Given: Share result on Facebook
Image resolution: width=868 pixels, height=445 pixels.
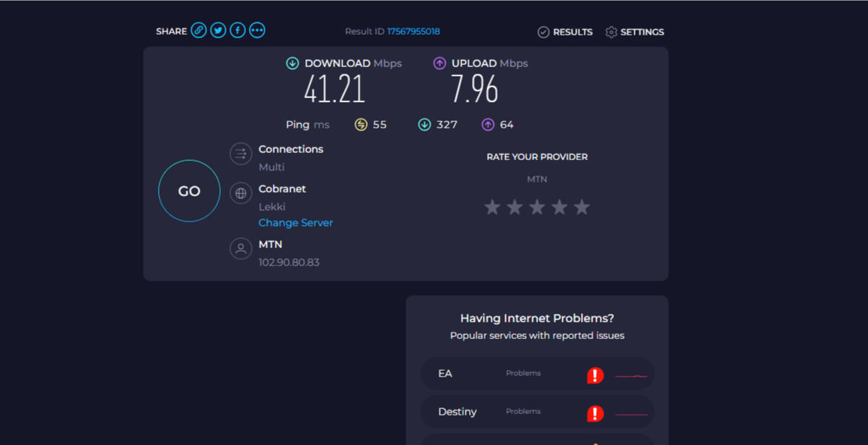Looking at the screenshot, I should pyautogui.click(x=237, y=30).
